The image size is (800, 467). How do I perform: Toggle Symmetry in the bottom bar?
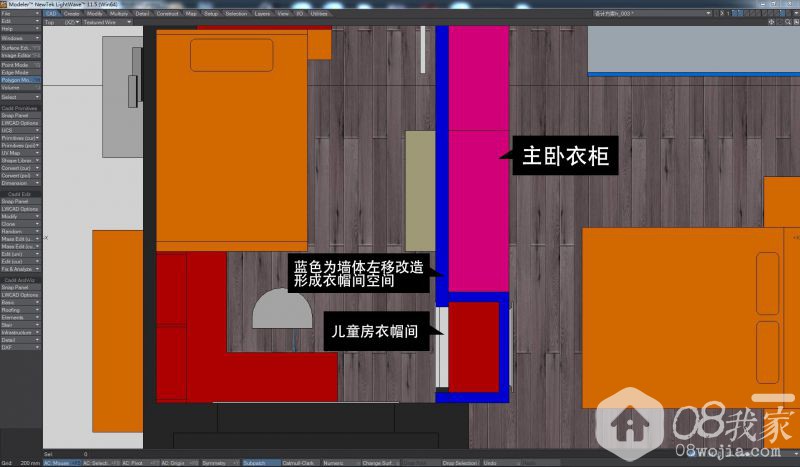(213, 463)
